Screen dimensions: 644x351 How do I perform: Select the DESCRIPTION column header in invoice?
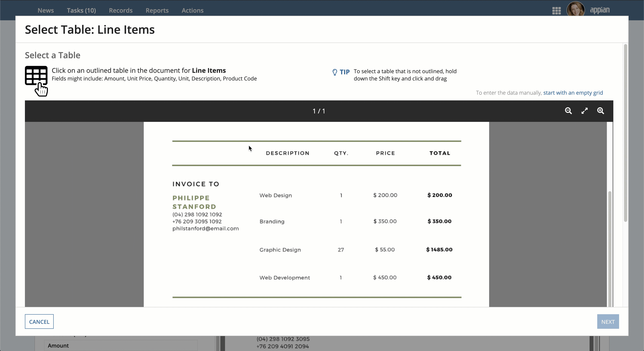point(287,153)
